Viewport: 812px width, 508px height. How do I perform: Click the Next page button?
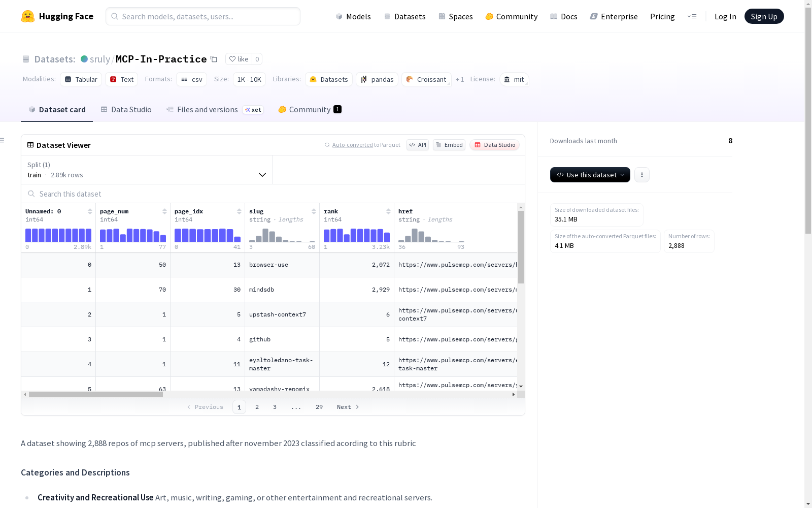pos(348,407)
